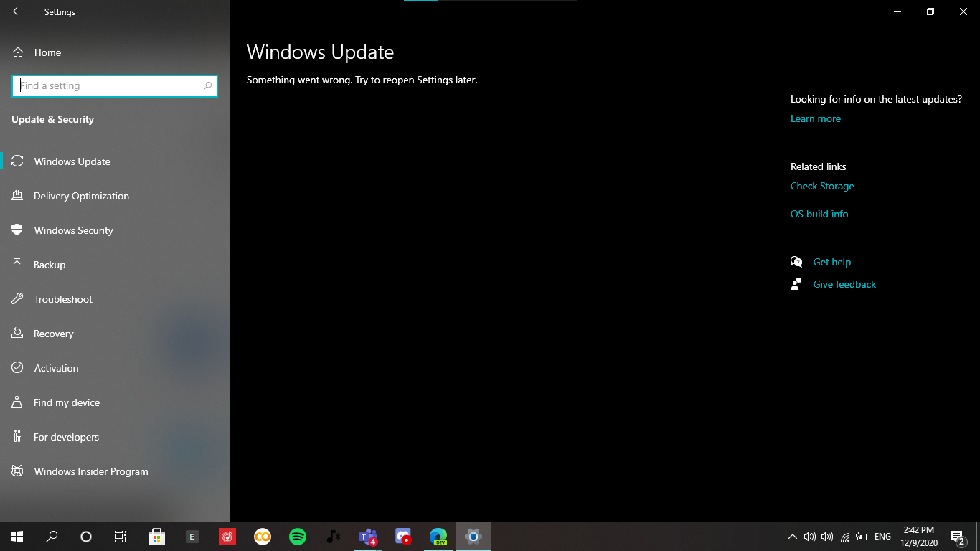The width and height of the screenshot is (980, 551).
Task: Click the Update & Security sidebar heading
Action: click(x=52, y=119)
